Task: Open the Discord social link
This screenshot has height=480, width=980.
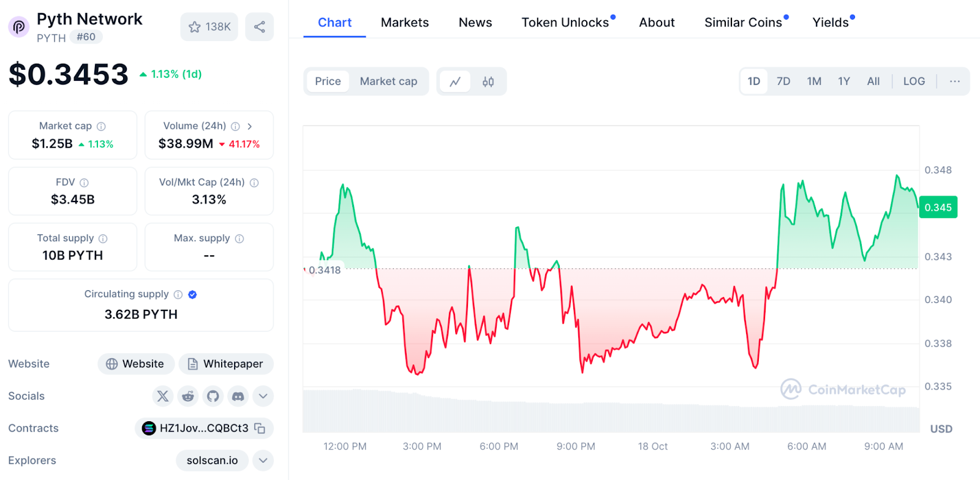Action: [x=238, y=396]
